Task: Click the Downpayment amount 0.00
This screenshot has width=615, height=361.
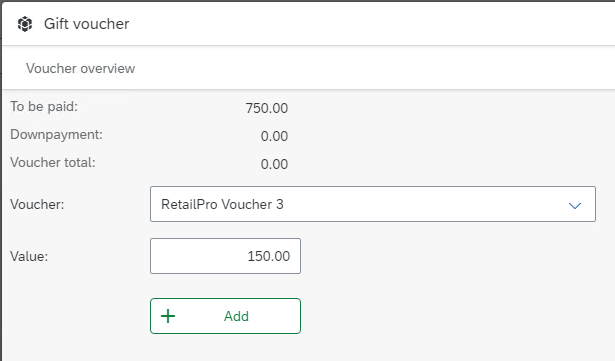Action: (x=274, y=136)
